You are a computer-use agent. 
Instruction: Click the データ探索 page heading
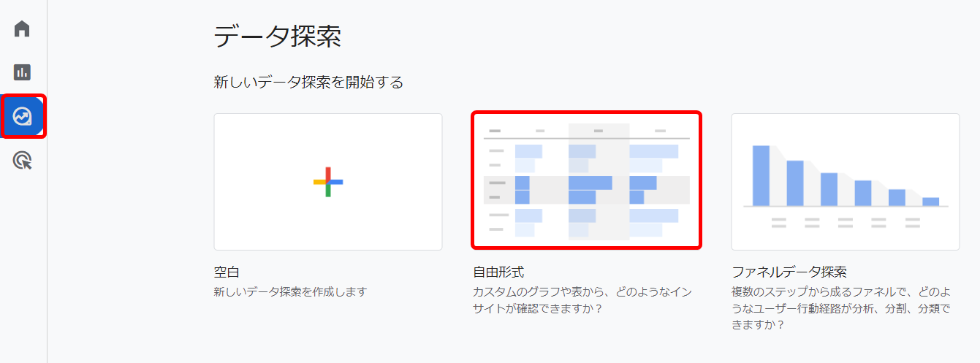coord(277,37)
